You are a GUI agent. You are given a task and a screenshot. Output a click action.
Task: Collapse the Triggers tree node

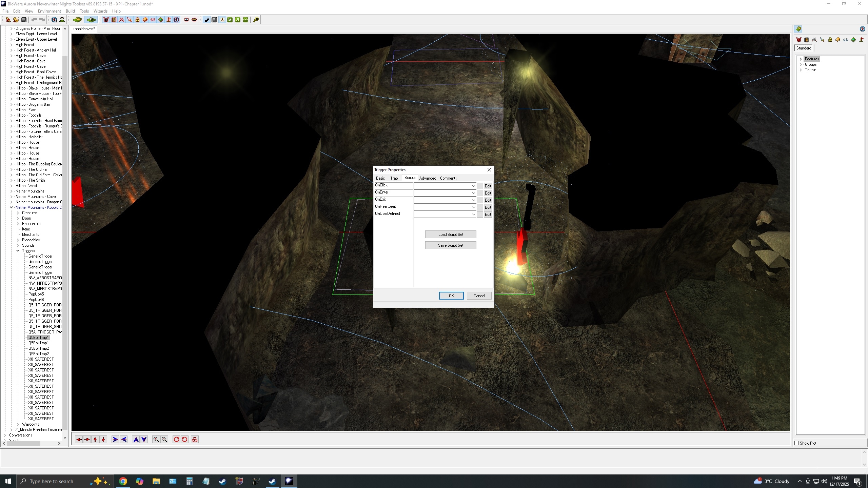click(18, 251)
